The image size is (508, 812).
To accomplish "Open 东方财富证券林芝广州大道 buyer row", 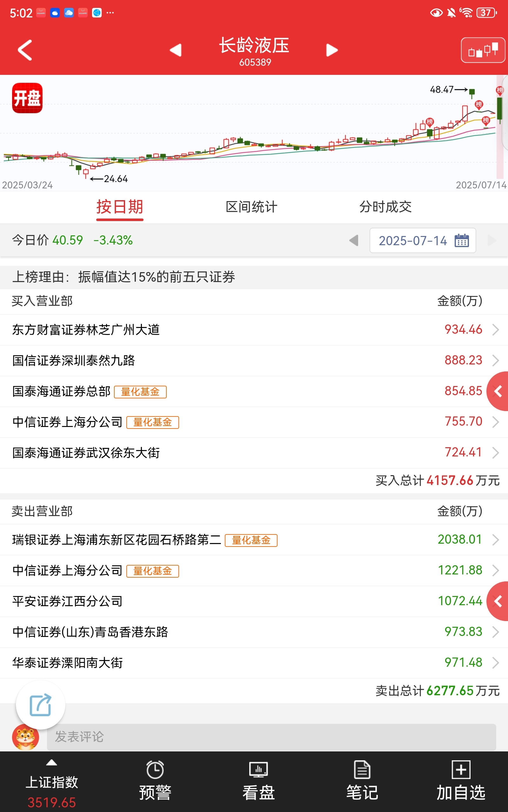I will [x=254, y=330].
